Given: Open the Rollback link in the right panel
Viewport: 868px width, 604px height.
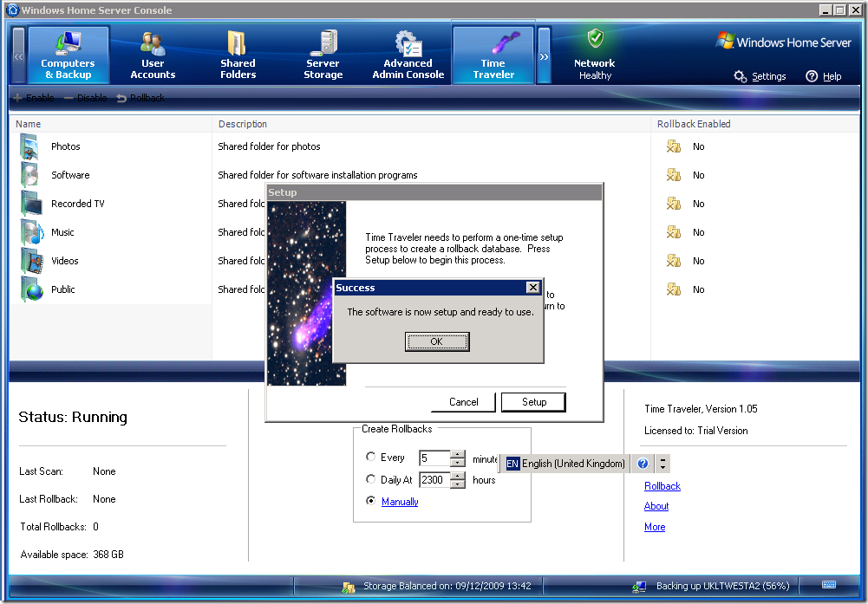Looking at the screenshot, I should click(x=662, y=486).
